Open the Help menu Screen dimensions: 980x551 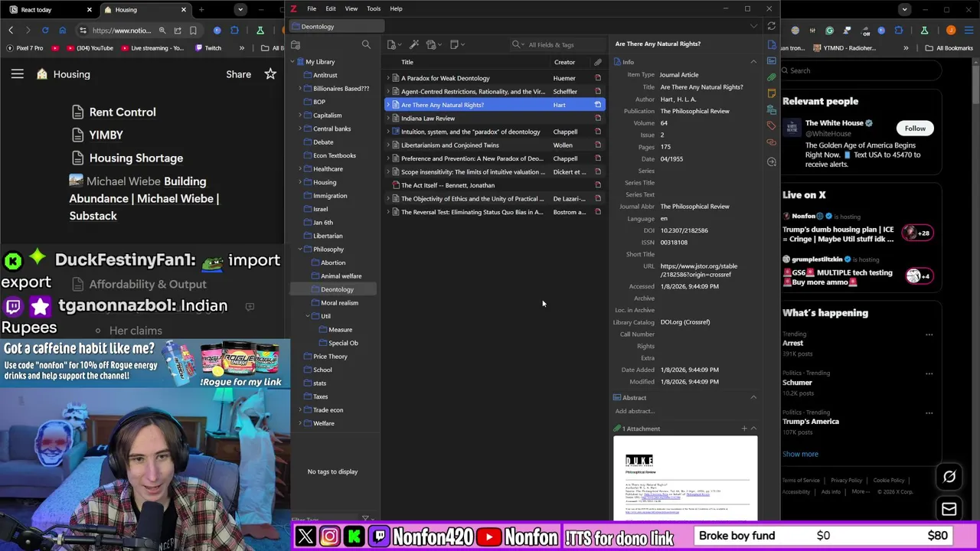coord(396,8)
